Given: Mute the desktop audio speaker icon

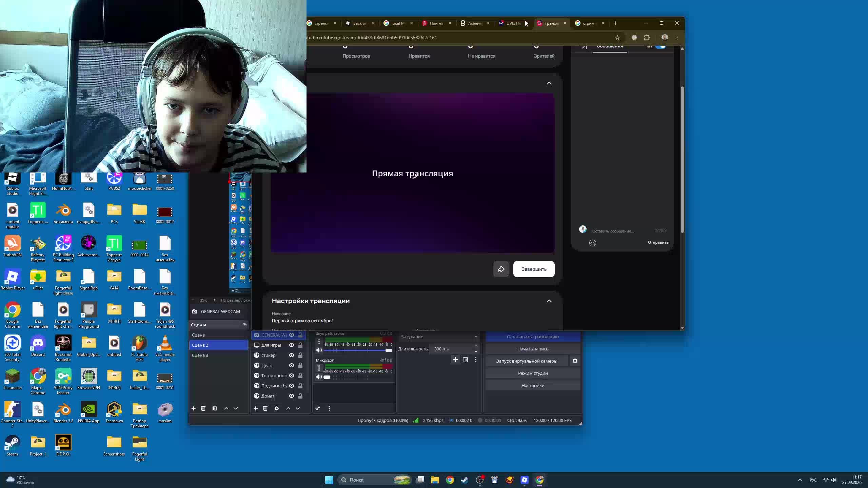Looking at the screenshot, I should click(x=319, y=350).
